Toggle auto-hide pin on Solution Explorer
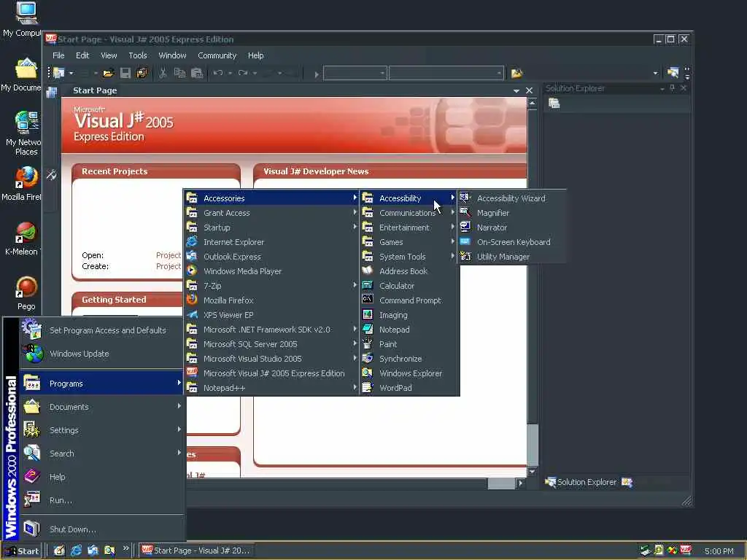 point(672,88)
